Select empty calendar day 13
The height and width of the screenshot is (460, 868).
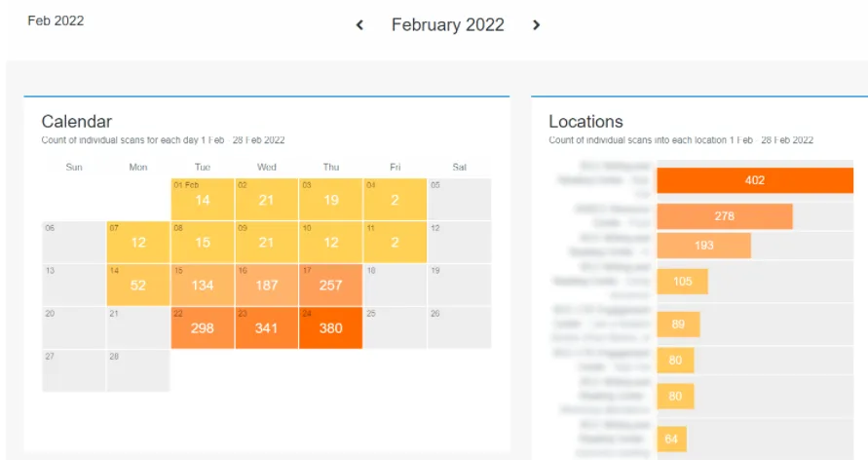coord(74,286)
